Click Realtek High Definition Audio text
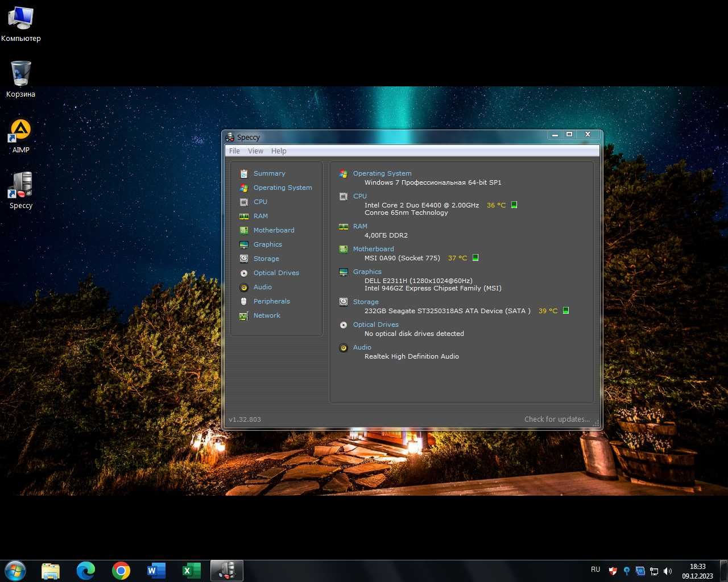Viewport: 728px width, 582px height. (x=412, y=356)
